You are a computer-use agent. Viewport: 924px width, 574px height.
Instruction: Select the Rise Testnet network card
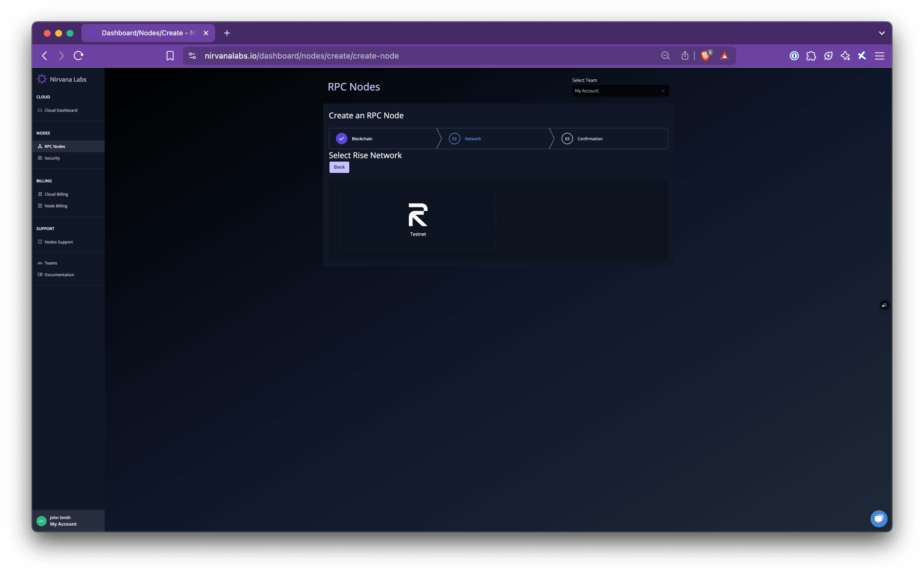[418, 220]
